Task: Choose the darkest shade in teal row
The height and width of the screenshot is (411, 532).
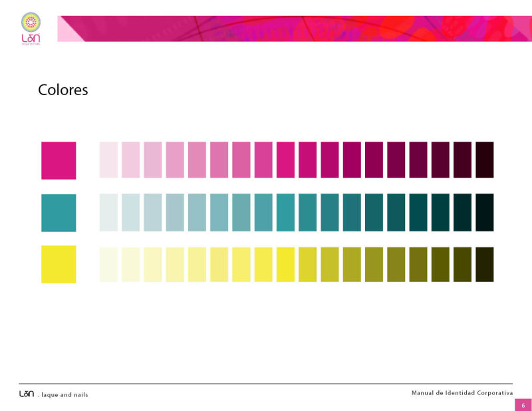Action: 485,212
